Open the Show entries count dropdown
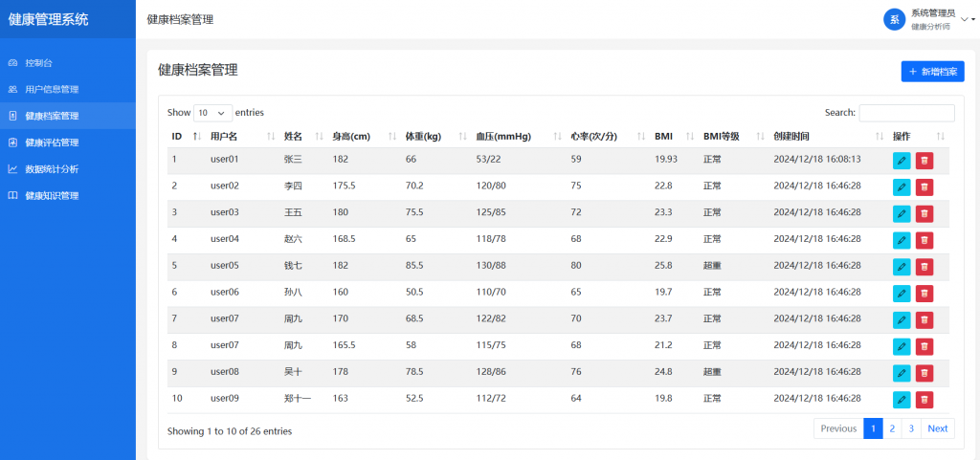This screenshot has width=980, height=460. 213,113
